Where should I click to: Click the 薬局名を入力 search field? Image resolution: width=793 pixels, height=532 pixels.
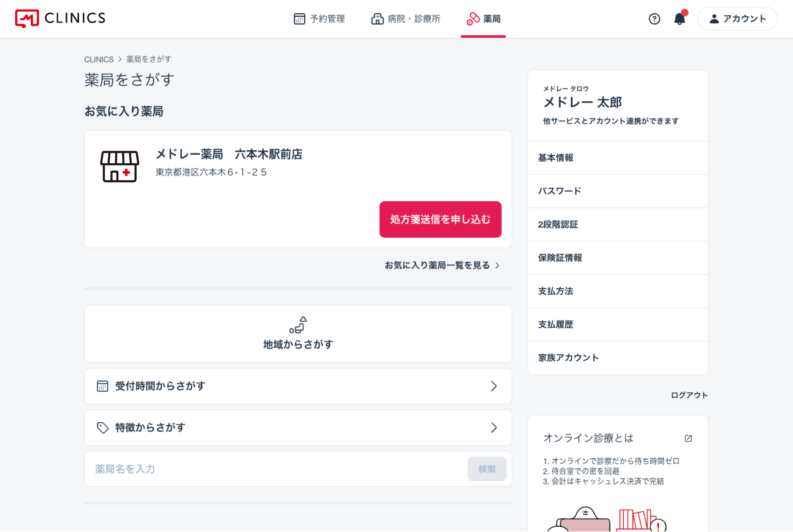tap(276, 469)
